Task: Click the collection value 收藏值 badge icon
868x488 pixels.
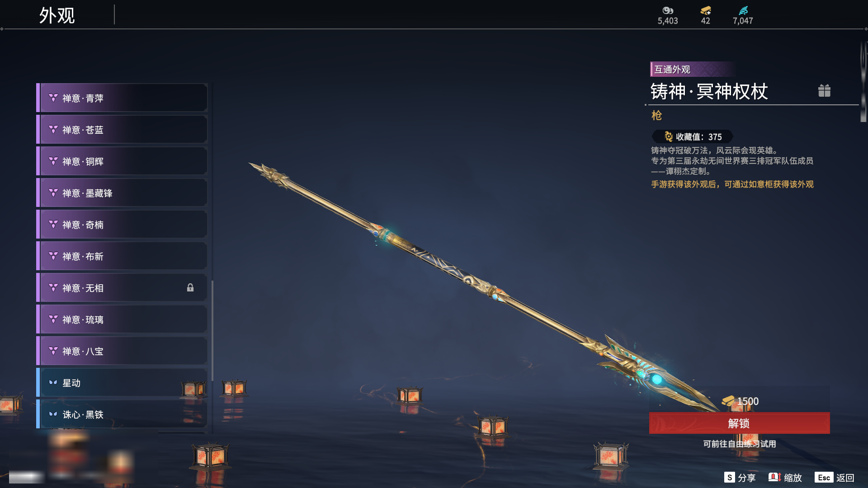Action: 668,136
